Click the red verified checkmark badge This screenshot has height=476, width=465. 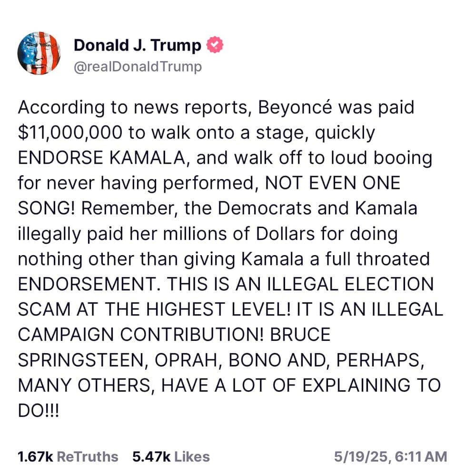215,45
